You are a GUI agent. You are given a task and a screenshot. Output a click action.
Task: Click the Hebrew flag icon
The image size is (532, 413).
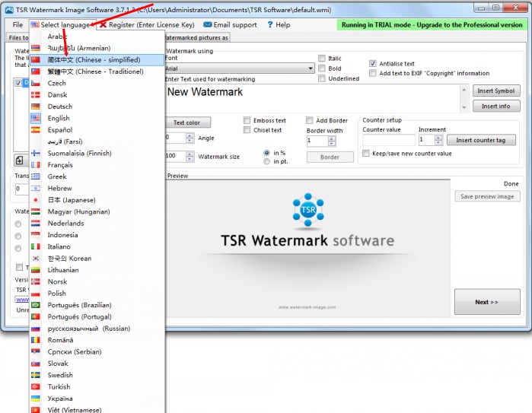[36, 188]
